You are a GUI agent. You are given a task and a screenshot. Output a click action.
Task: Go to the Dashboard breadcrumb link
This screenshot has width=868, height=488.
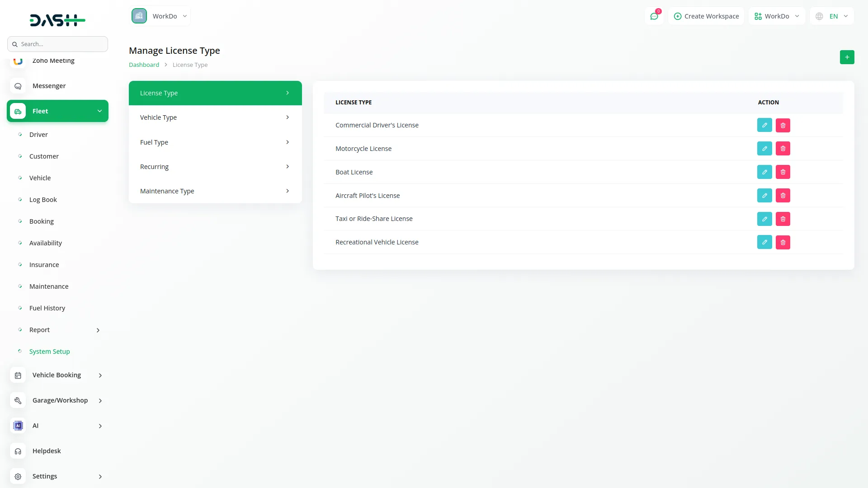pos(144,65)
